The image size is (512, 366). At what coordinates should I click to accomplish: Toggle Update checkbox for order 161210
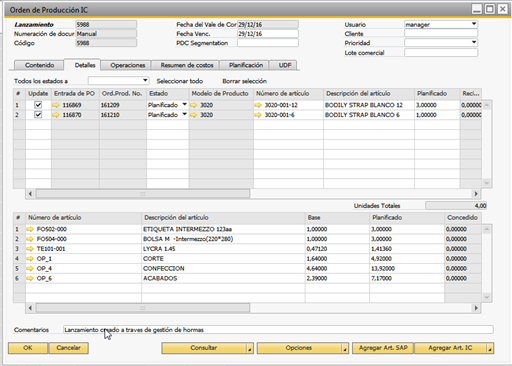38,115
